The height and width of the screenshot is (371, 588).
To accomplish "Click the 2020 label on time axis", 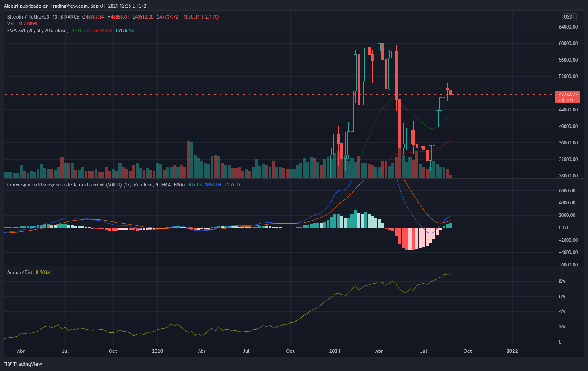I will click(157, 351).
